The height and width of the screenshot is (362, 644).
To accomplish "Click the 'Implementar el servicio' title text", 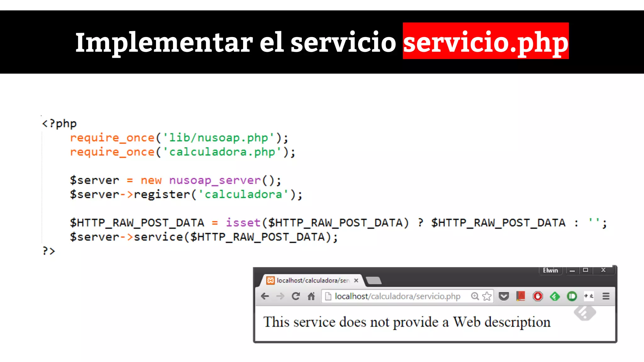I will pos(236,43).
